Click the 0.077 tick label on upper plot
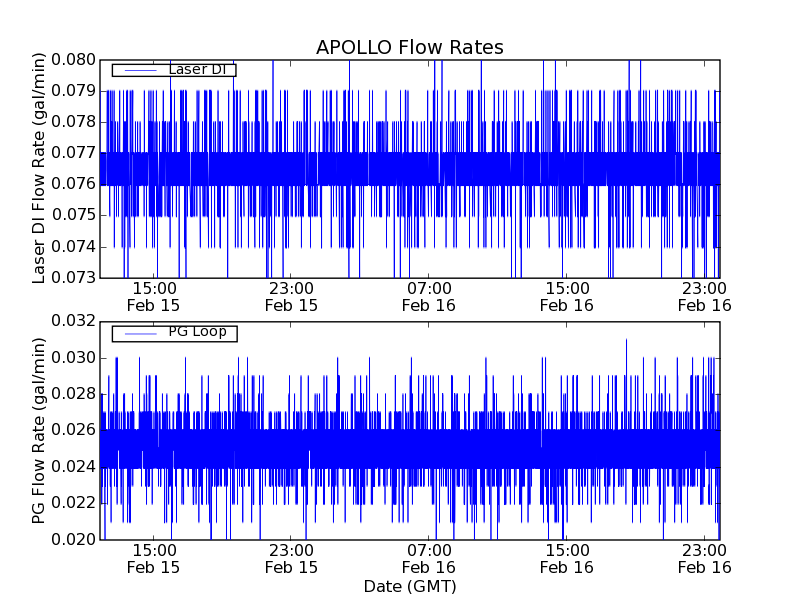The height and width of the screenshot is (600, 800). 72,153
